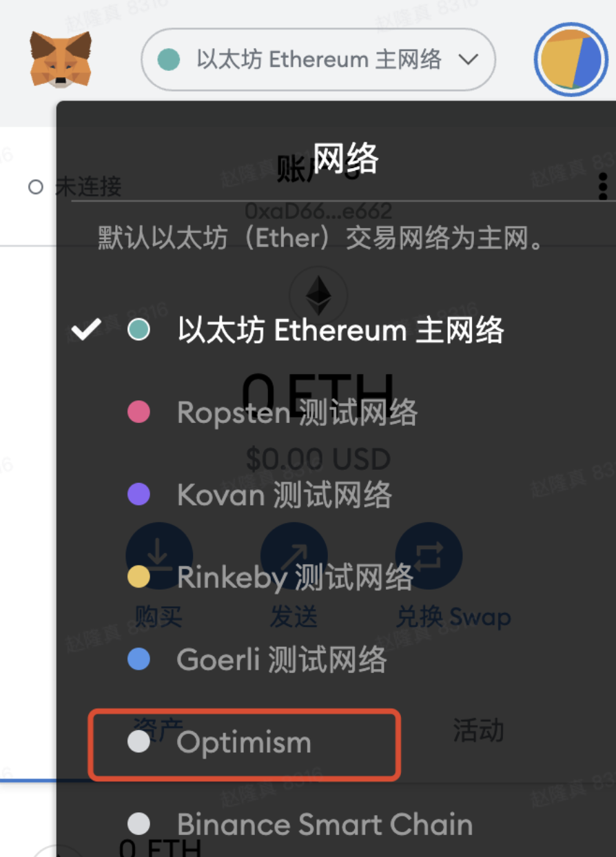This screenshot has height=857, width=616.
Task: Switch to Goerli 测试网络
Action: pos(281,659)
